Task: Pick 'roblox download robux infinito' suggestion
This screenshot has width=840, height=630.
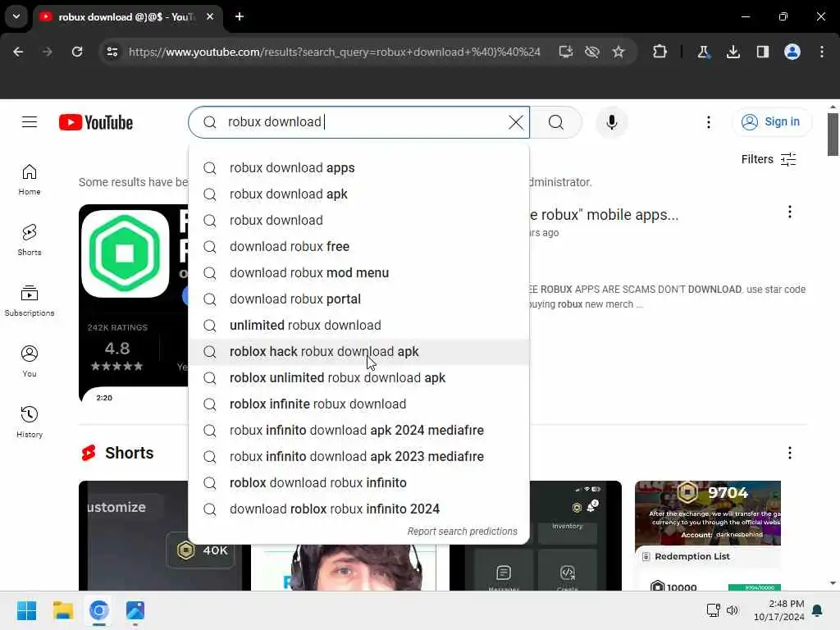Action: [359, 482]
